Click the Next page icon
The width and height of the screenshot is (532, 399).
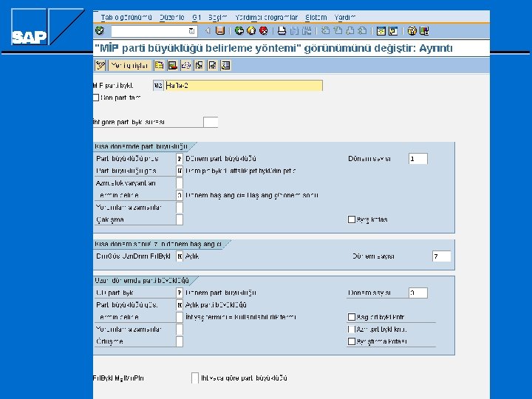[349, 31]
